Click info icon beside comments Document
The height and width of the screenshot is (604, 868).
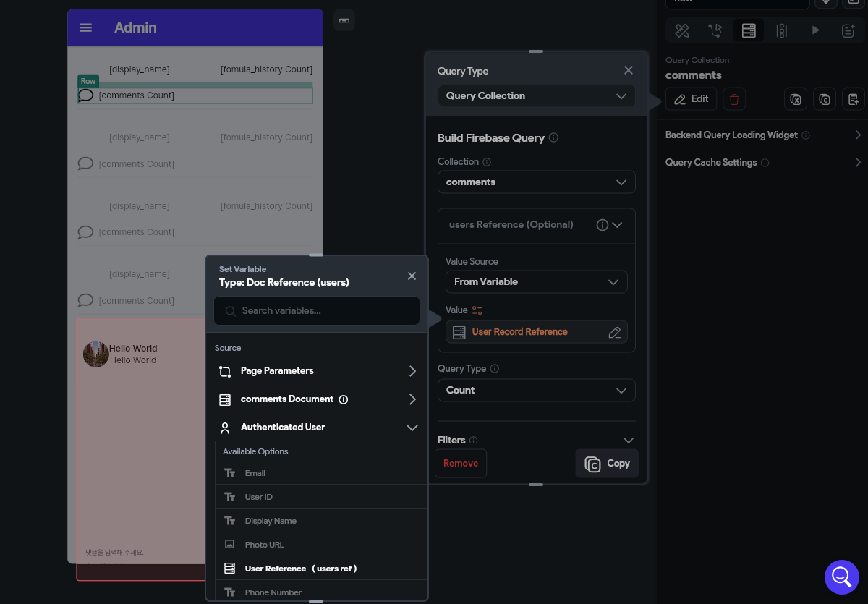[344, 399]
